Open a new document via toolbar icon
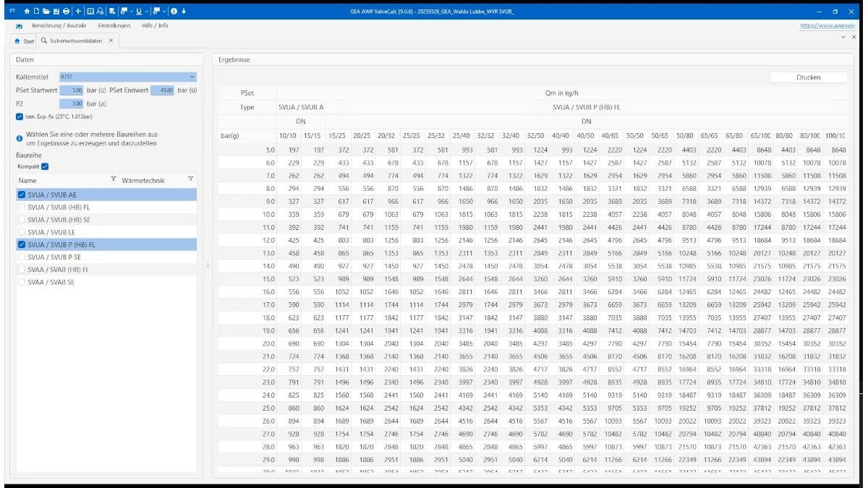Screen dimensions: 868x488 coord(36,11)
